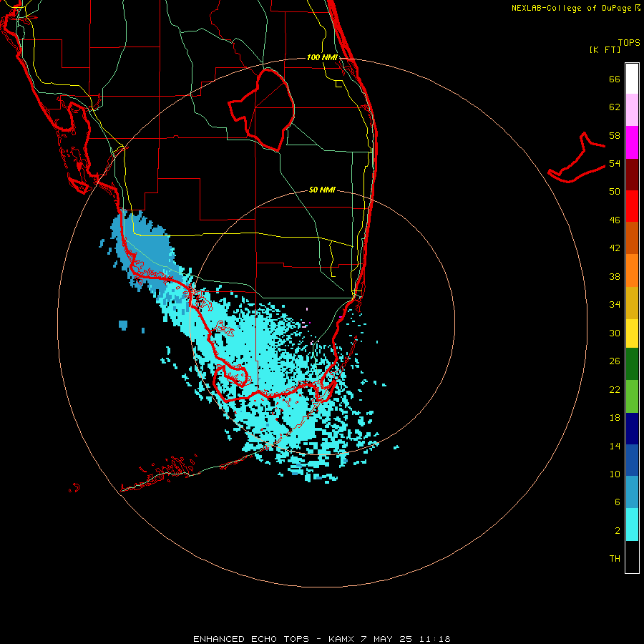
Task: Click the Lake Okeechobee outline
Action: pyautogui.click(x=262, y=109)
